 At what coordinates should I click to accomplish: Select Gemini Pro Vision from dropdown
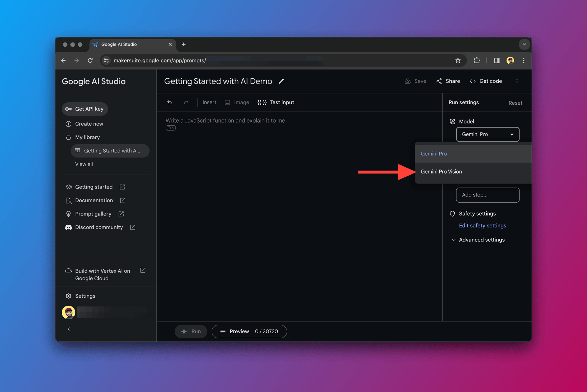pos(441,172)
